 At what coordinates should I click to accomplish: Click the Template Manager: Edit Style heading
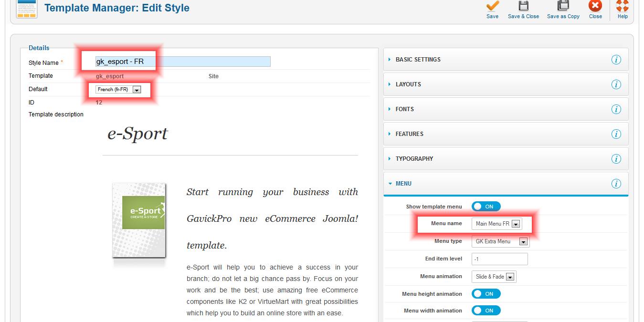tap(117, 8)
